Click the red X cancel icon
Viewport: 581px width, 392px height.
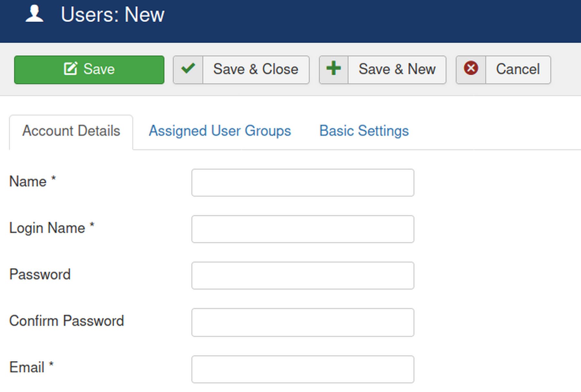471,69
